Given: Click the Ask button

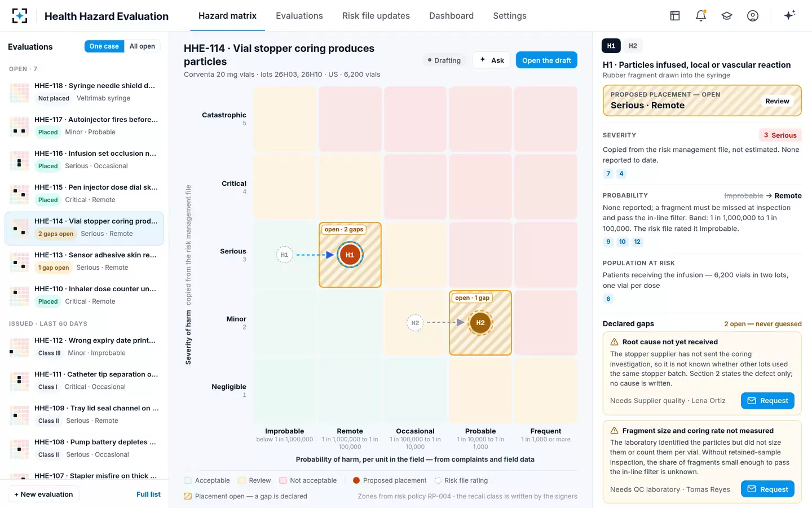Looking at the screenshot, I should click(x=492, y=60).
